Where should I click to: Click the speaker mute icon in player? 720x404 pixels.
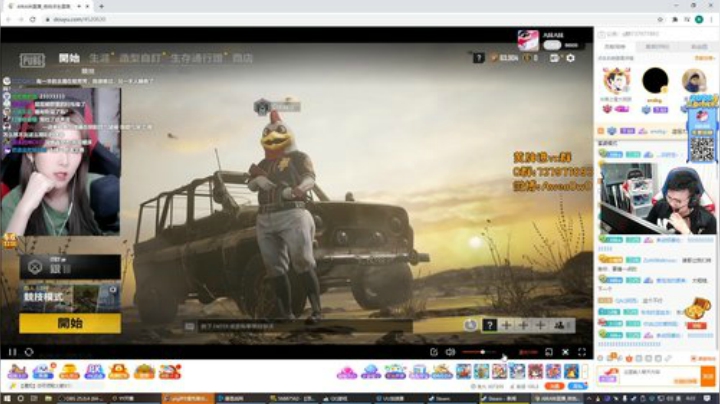point(450,352)
